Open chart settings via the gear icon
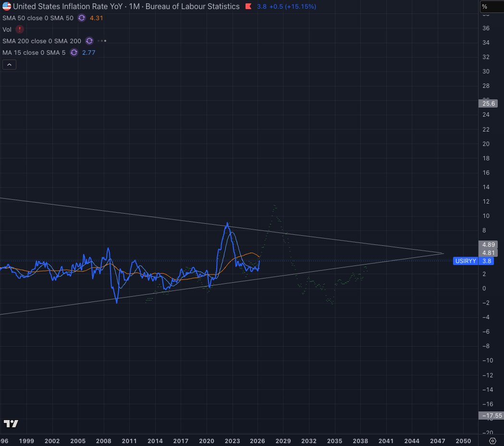The width and height of the screenshot is (504, 446). pyautogui.click(x=492, y=441)
